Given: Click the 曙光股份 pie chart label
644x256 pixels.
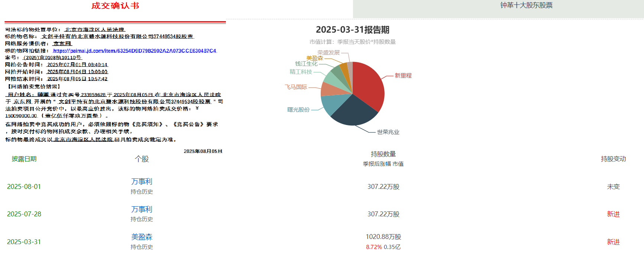Looking at the screenshot, I should (x=298, y=110).
